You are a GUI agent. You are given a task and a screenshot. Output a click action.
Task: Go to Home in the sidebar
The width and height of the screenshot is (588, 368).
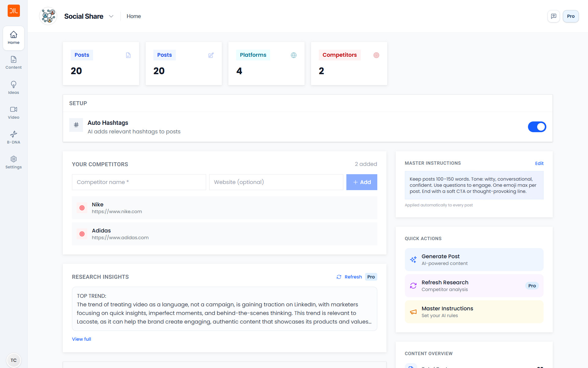click(x=13, y=38)
